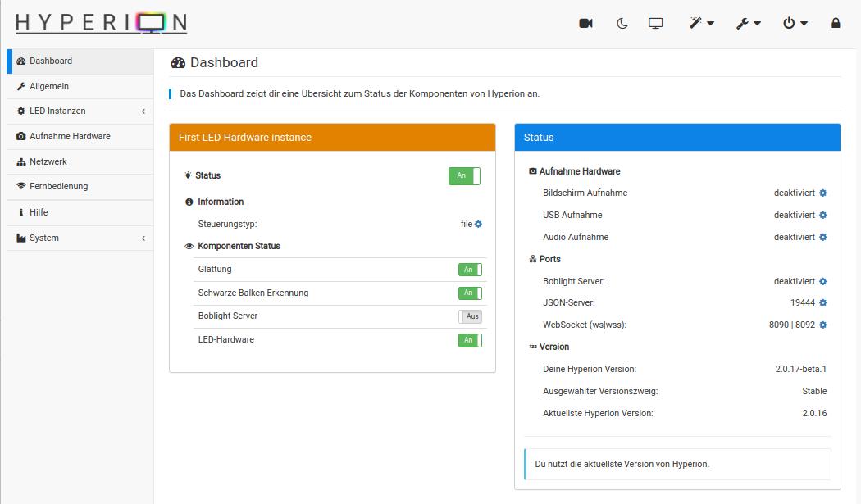
Task: Click the monitor icon in top bar
Action: click(x=656, y=23)
